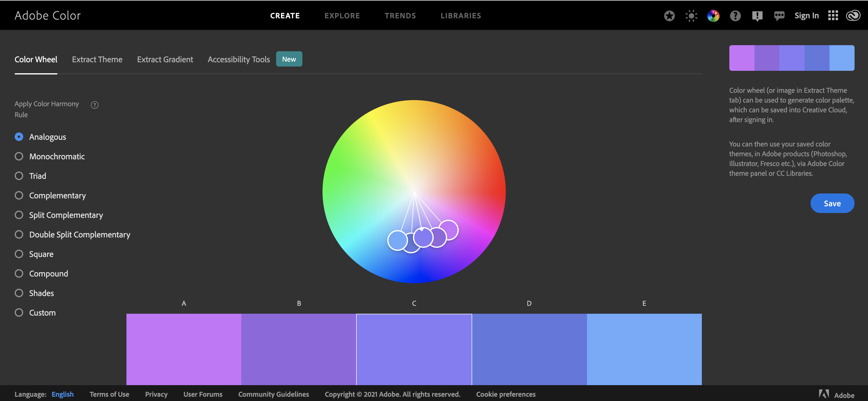Open the apps grid icon
This screenshot has height=401, width=868.
pyautogui.click(x=833, y=16)
